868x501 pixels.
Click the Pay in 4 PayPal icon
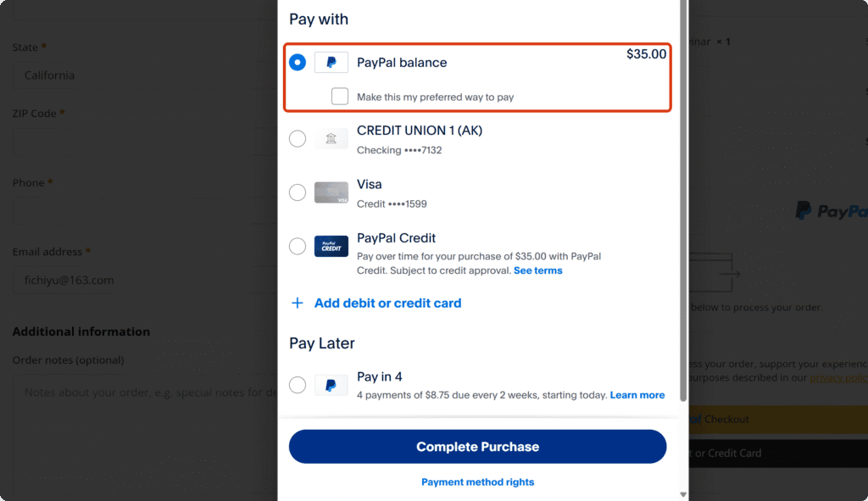(x=331, y=386)
